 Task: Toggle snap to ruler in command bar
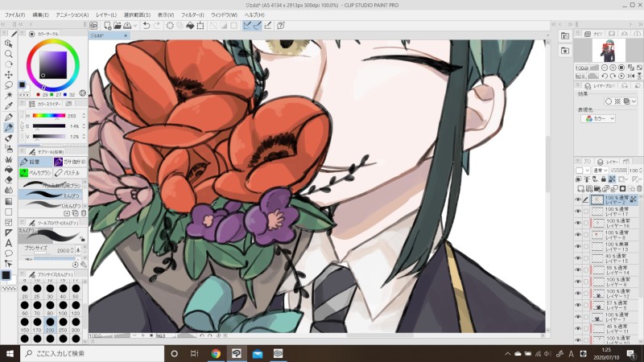tap(247, 26)
